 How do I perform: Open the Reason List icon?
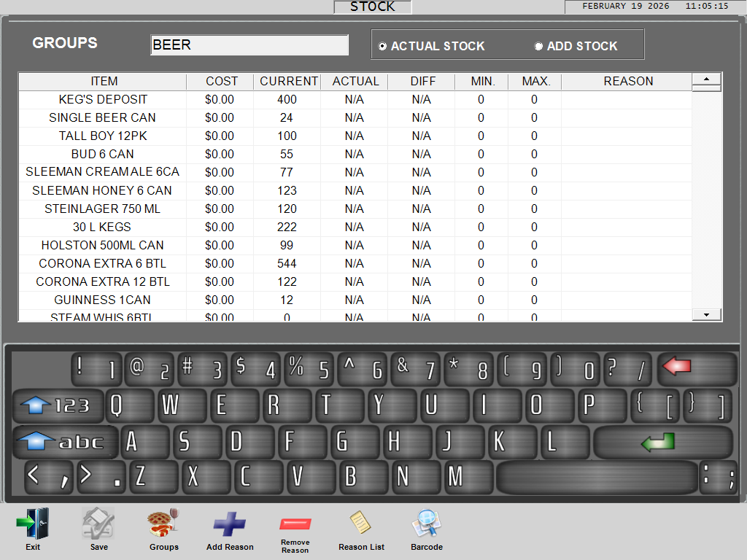tap(361, 524)
